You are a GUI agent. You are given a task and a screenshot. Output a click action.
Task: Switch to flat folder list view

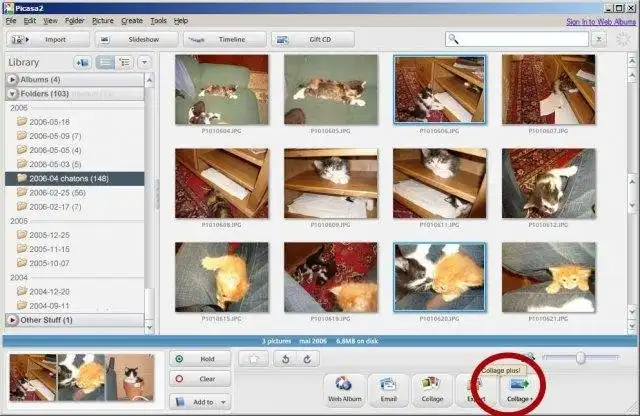[105, 62]
